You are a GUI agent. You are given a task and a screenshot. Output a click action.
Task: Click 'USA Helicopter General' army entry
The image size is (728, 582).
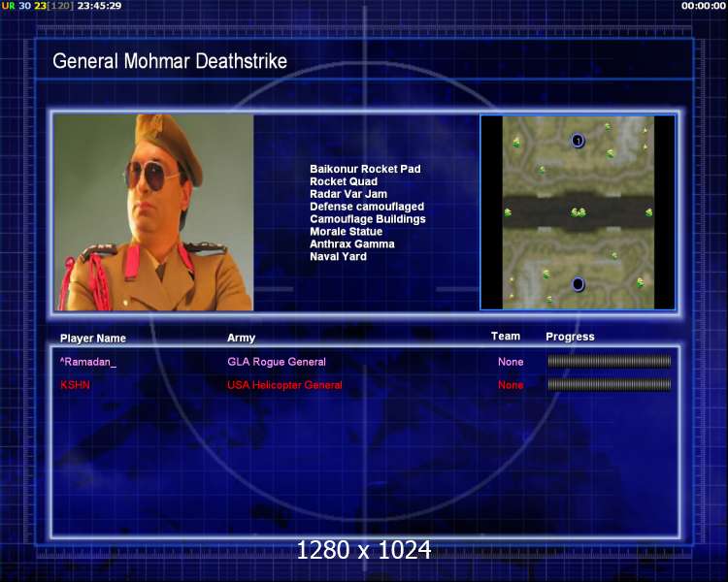tap(284, 385)
